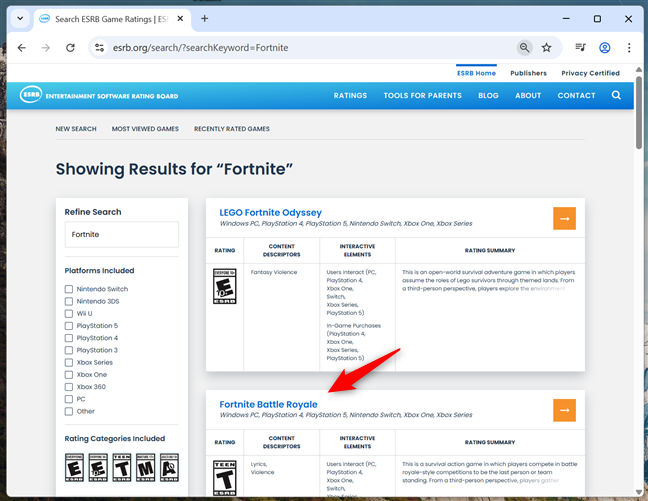
Task: Click the browser forward arrow
Action: click(x=46, y=48)
